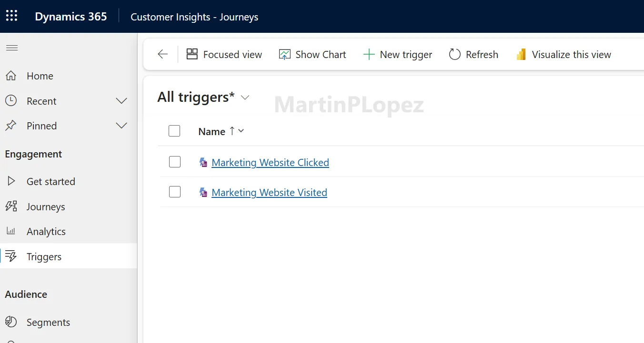Screen dimensions: 644x343
Task: Collapse the sidebar with hamburger icon
Action: (x=11, y=48)
